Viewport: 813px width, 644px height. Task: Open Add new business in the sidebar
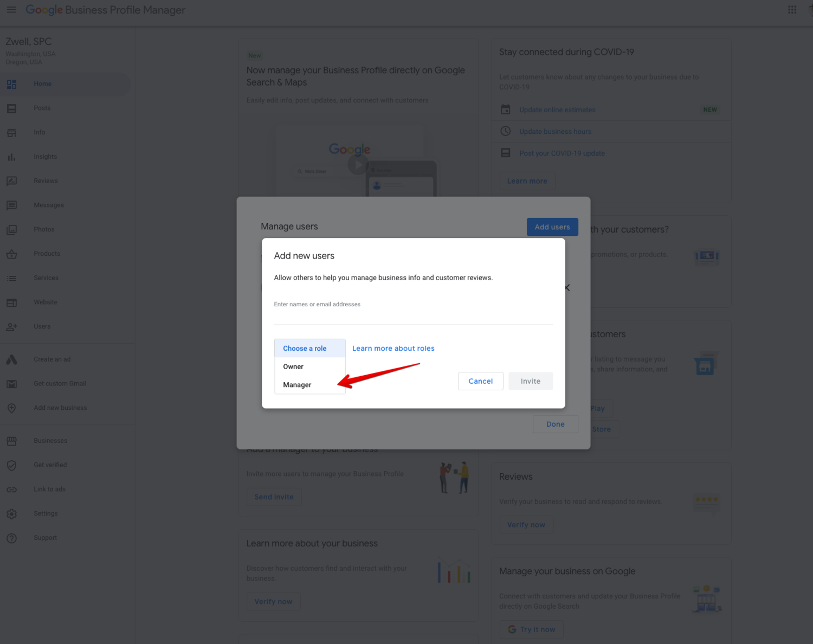click(60, 408)
